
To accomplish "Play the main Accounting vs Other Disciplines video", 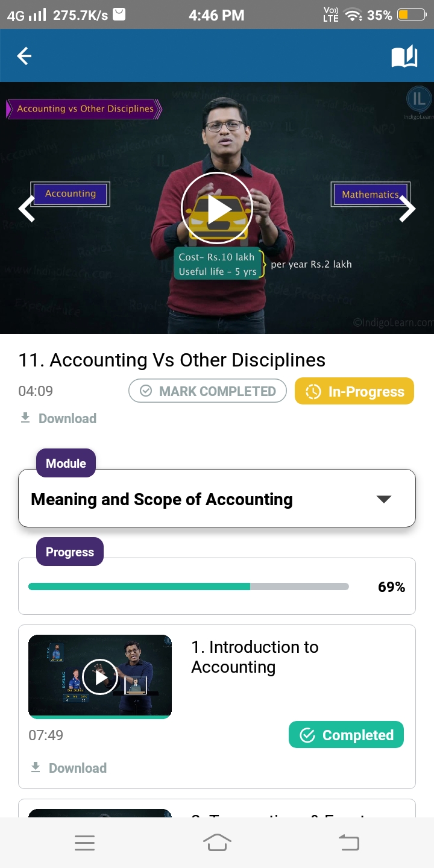I will [x=216, y=208].
